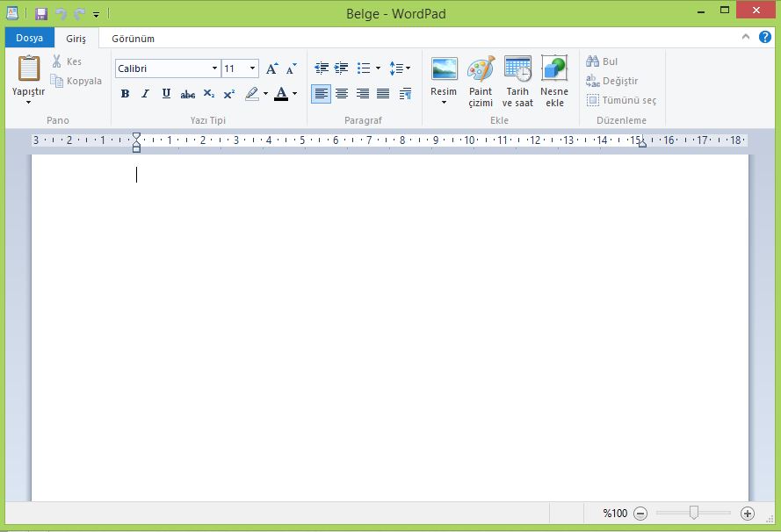Click in the blank document page
The image size is (781, 532).
pyautogui.click(x=389, y=327)
